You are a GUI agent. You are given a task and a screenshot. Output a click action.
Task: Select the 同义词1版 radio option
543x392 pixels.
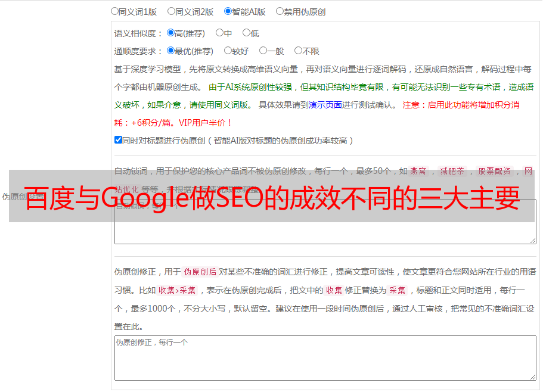click(x=114, y=11)
